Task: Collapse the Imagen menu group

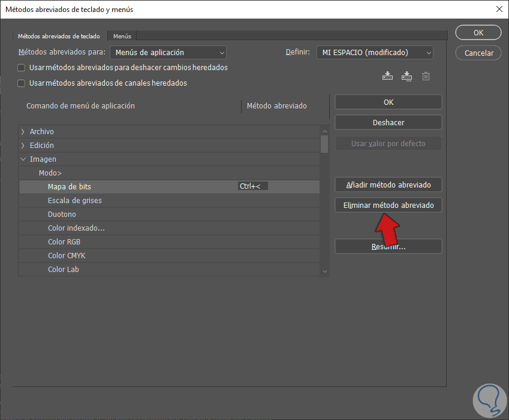Action: click(23, 159)
